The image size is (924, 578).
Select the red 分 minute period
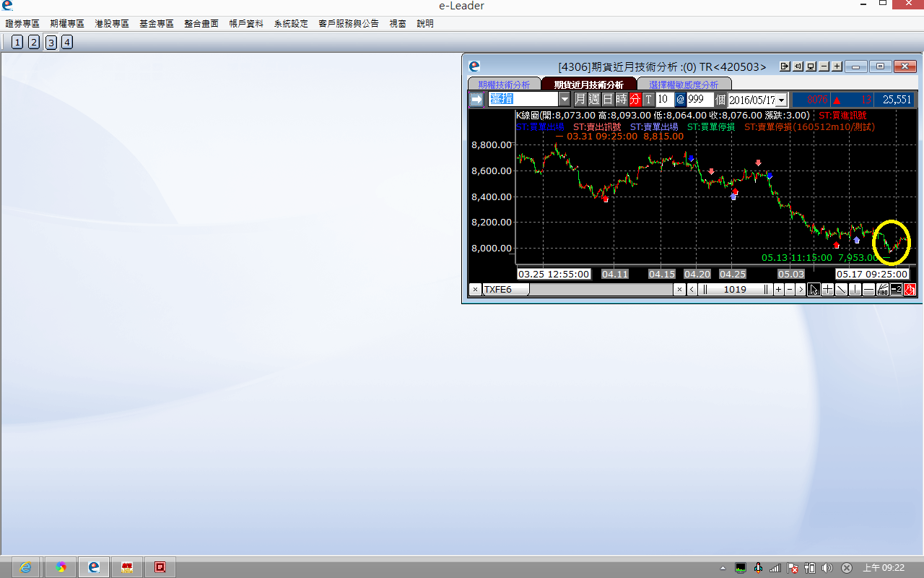click(x=635, y=100)
